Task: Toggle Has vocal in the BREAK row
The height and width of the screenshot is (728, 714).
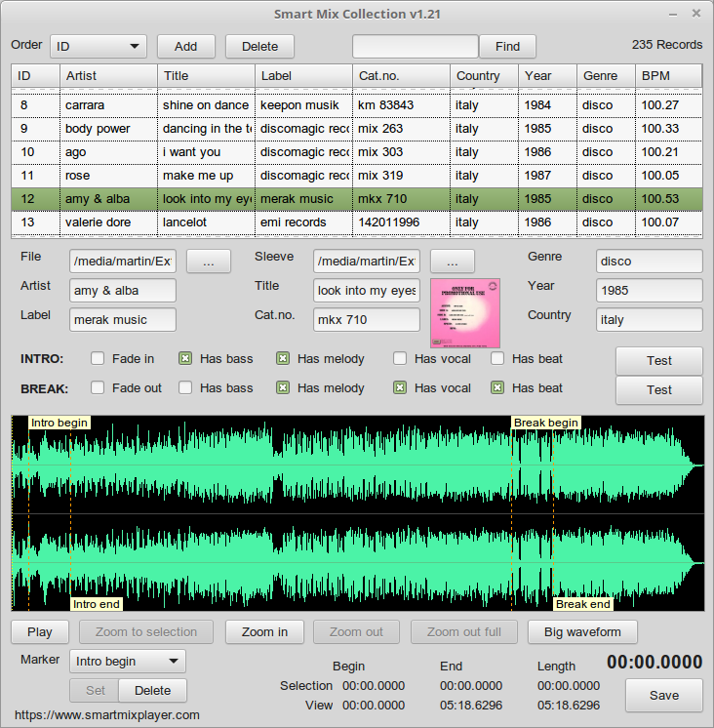Action: 400,388
